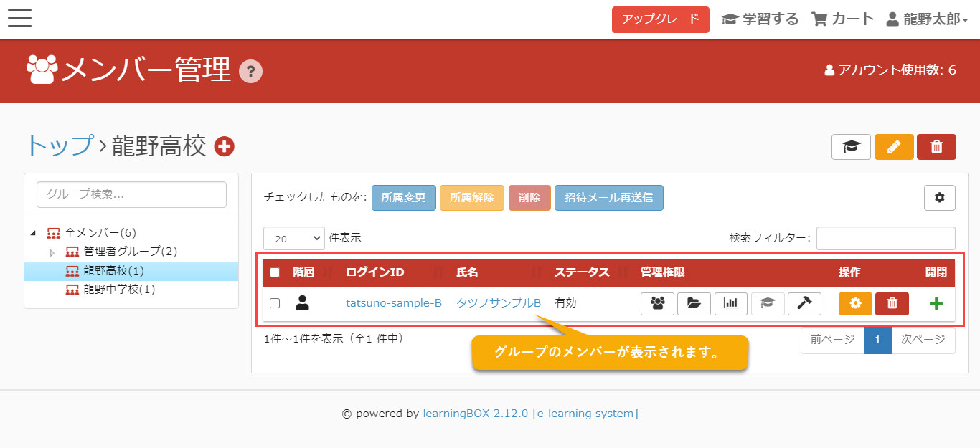
Task: Select 龍野中学校 in the group tree
Action: pyautogui.click(x=118, y=290)
